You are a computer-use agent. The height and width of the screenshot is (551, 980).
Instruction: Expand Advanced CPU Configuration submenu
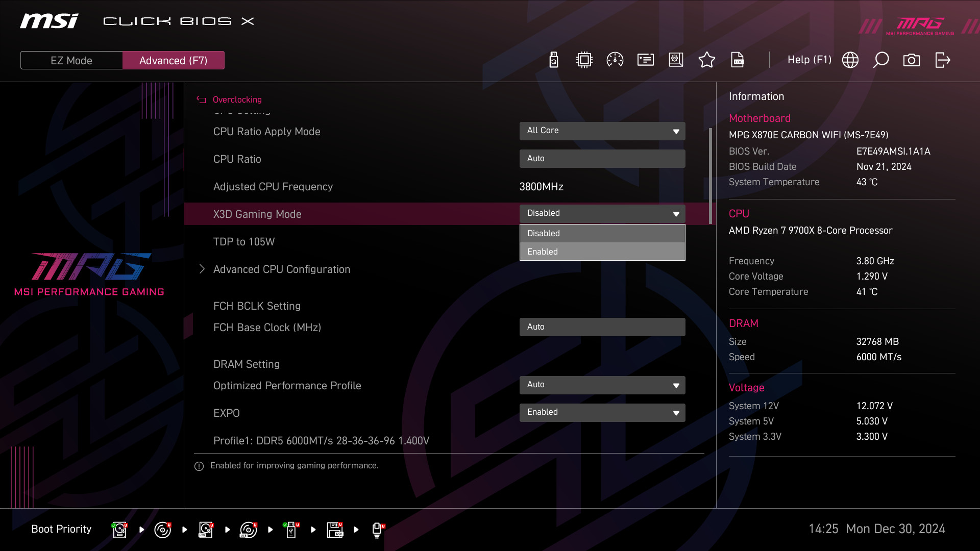[x=282, y=269]
